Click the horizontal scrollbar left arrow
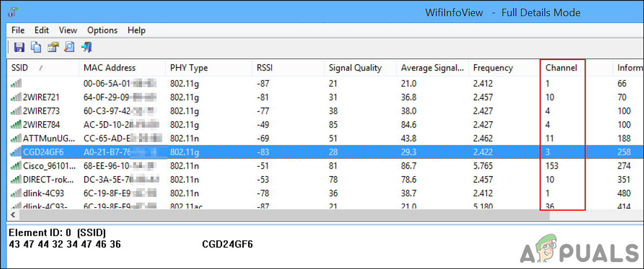 click(13, 215)
